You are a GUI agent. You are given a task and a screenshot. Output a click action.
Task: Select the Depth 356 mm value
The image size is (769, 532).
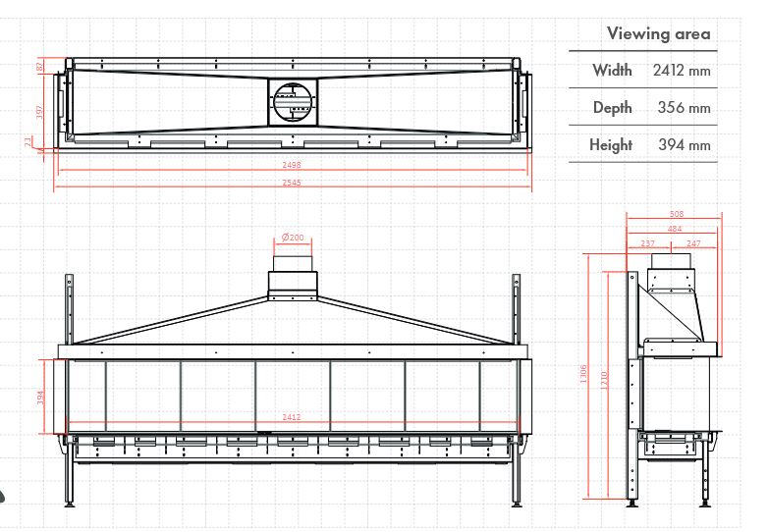coord(684,108)
